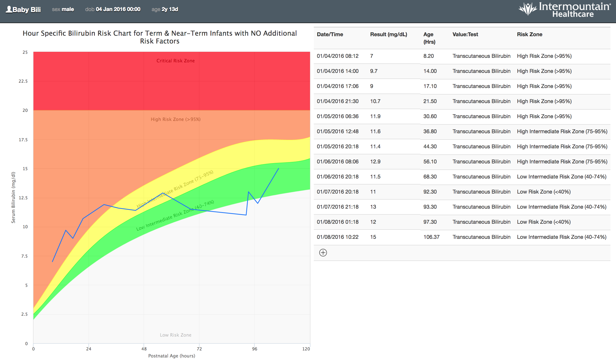The height and width of the screenshot is (364, 616).
Task: Click the Value:Test column header
Action: (465, 34)
